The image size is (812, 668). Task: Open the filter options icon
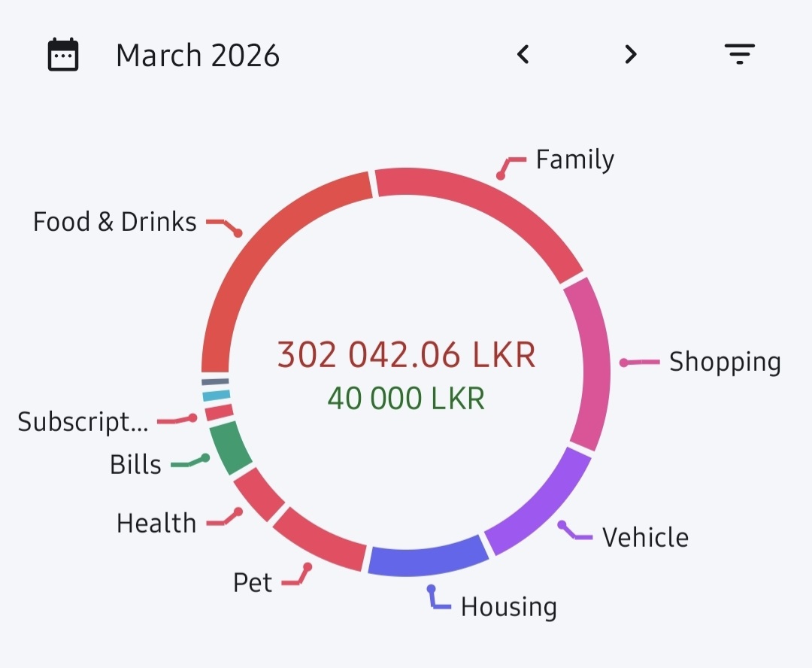coord(740,54)
